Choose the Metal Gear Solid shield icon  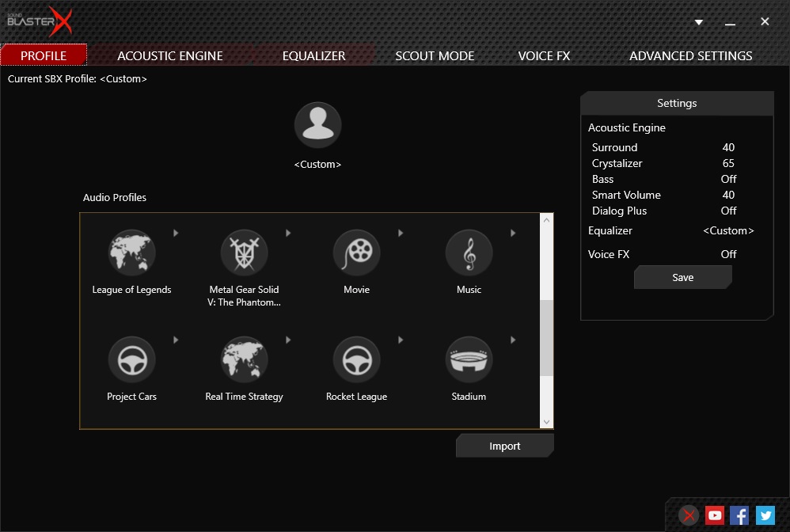(245, 253)
